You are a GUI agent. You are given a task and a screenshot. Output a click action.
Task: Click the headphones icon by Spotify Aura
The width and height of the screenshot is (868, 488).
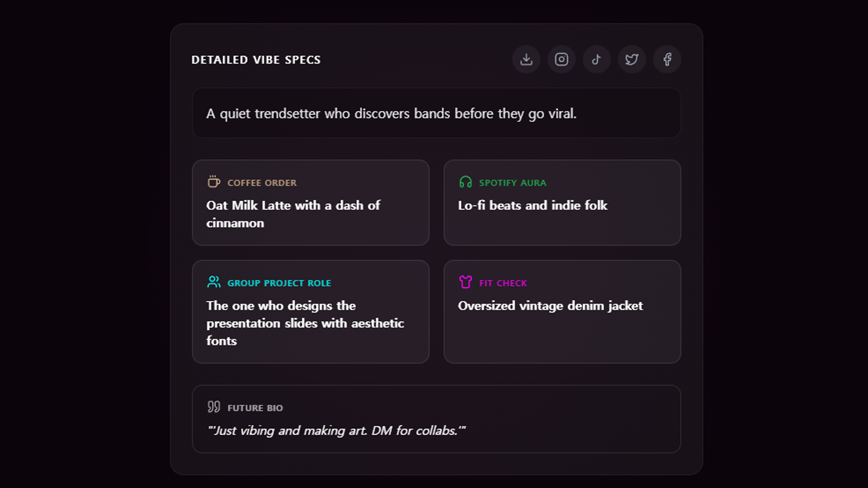click(466, 182)
